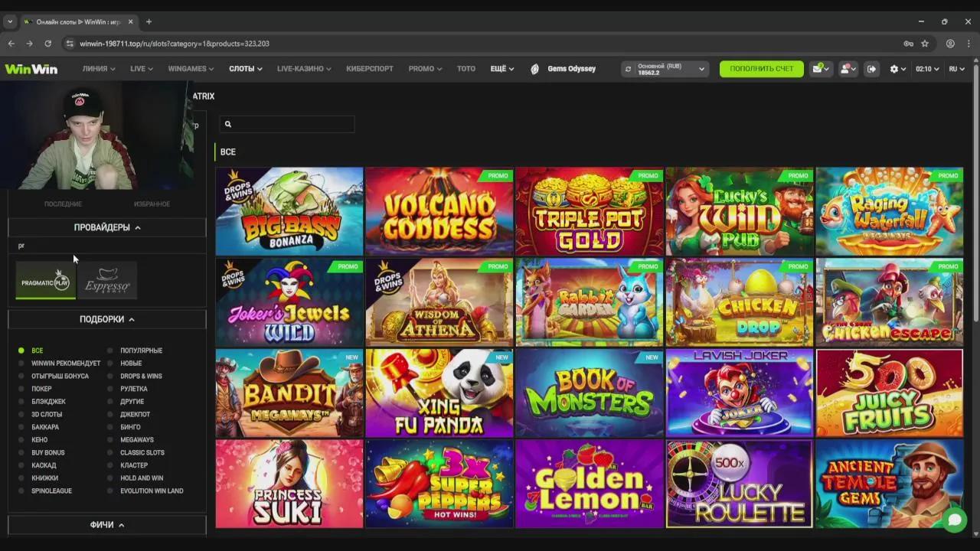
Task: Click the game search input field
Action: click(287, 124)
